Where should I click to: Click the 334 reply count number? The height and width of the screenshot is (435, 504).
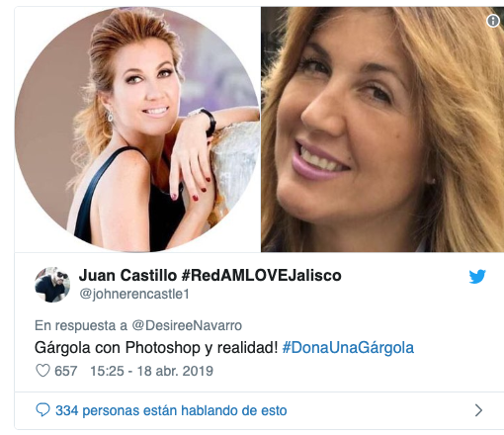pos(67,410)
